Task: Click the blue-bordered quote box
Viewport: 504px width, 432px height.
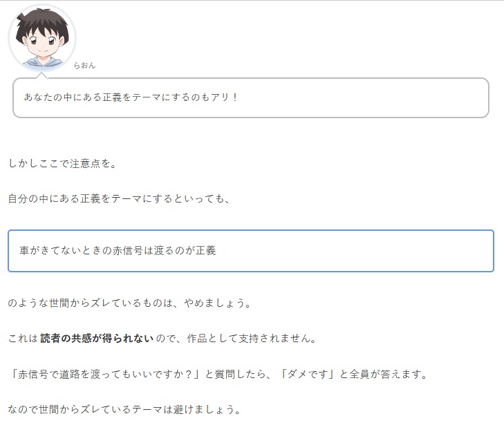Action: (x=251, y=251)
